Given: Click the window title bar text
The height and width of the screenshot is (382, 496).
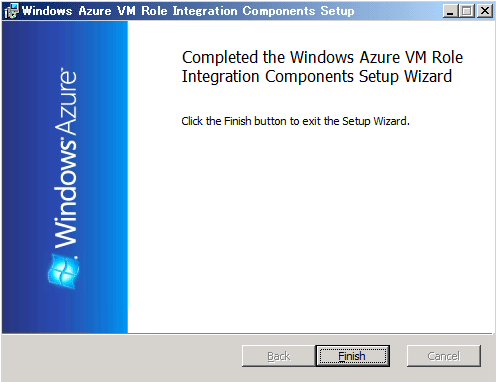Looking at the screenshot, I should click(188, 11).
